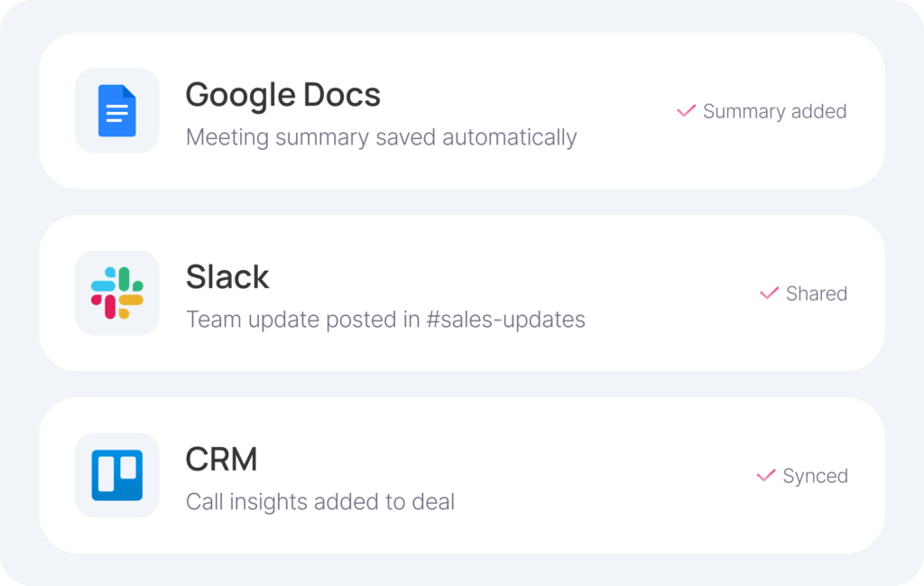Select the Call insights added to deal text

coord(319,502)
